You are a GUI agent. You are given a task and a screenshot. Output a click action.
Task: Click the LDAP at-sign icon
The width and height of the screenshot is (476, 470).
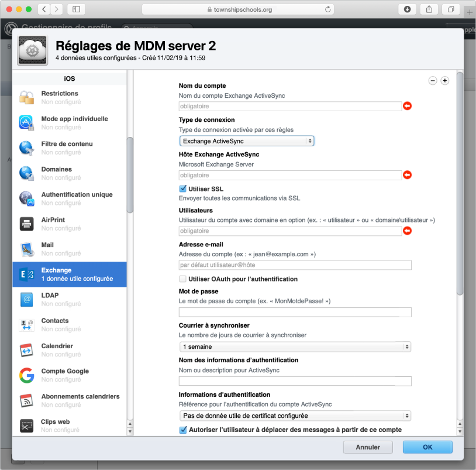27,300
